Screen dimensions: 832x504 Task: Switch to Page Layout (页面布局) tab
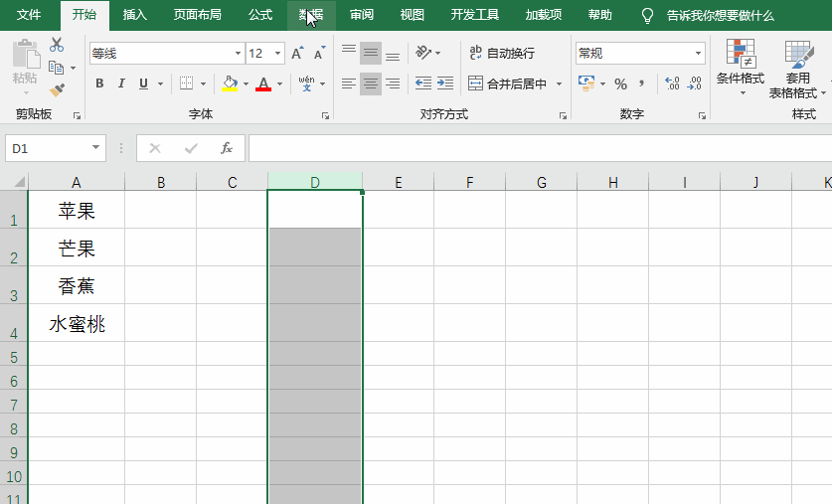(x=198, y=14)
